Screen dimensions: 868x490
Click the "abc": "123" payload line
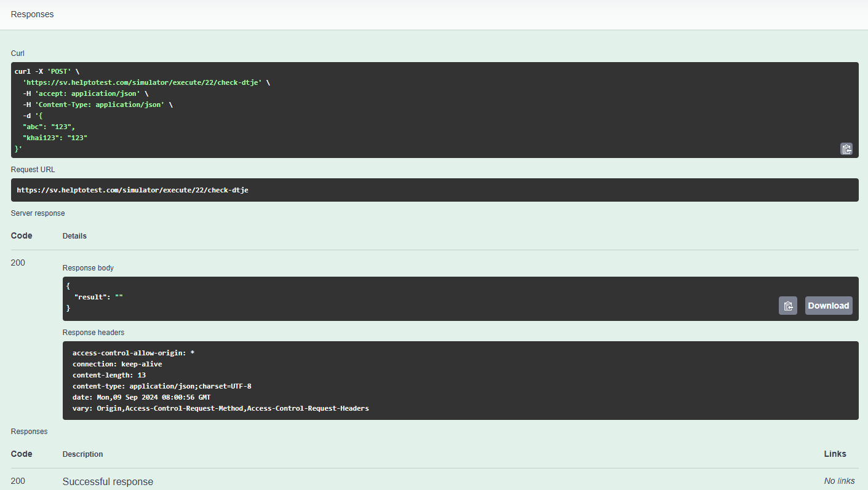pyautogui.click(x=49, y=127)
